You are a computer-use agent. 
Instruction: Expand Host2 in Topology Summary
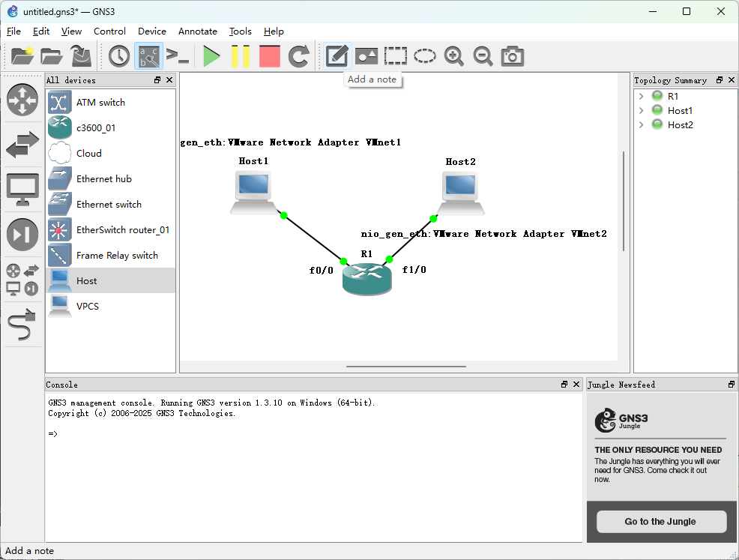point(641,125)
